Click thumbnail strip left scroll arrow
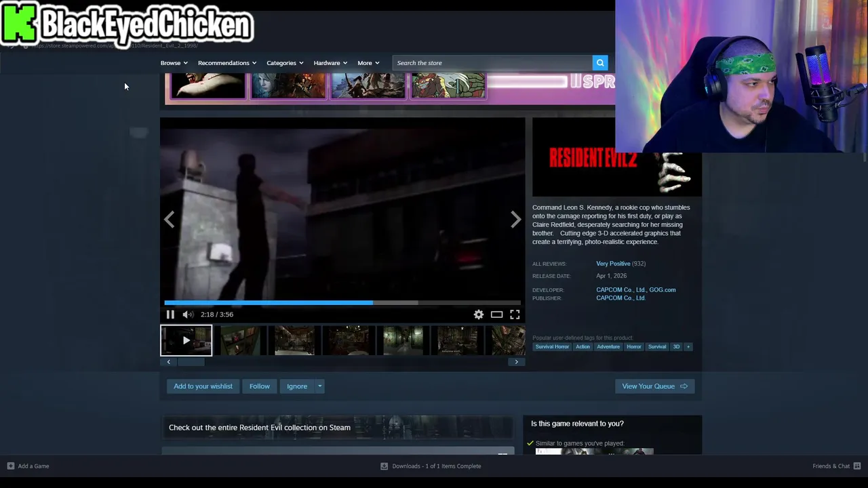This screenshot has height=488, width=868. coord(169,362)
